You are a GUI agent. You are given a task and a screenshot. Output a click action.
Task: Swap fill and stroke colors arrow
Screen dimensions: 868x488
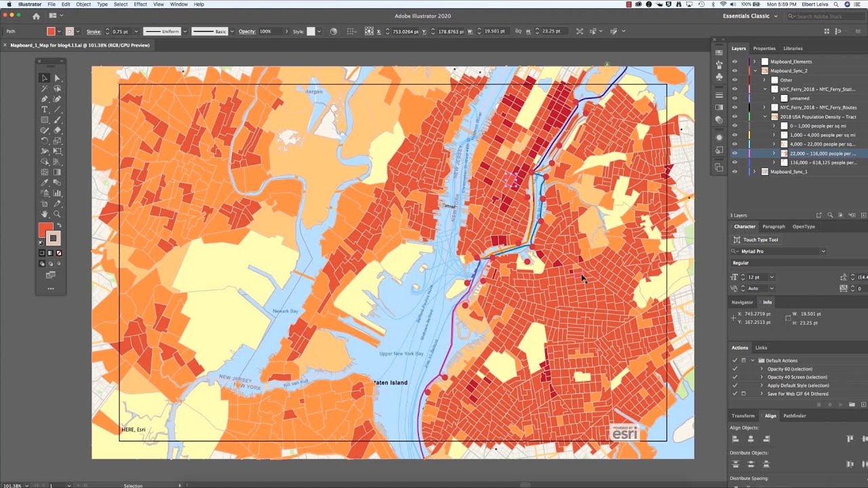[60, 226]
